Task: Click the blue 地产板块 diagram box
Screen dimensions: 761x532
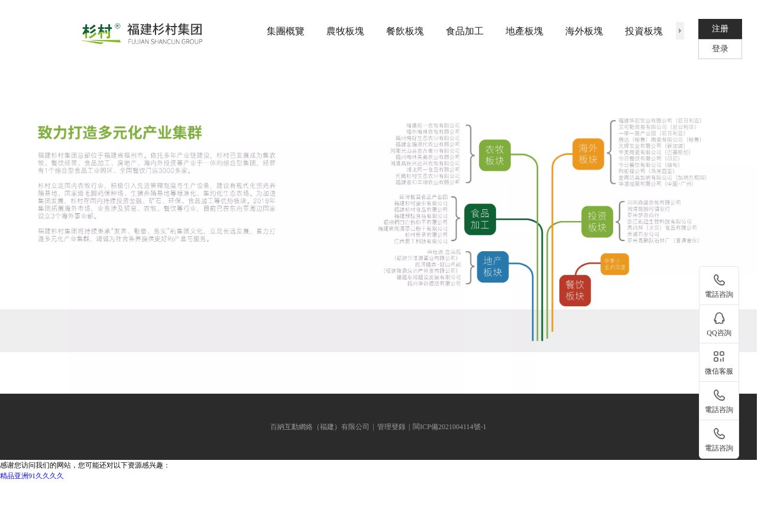Action: pos(493,267)
